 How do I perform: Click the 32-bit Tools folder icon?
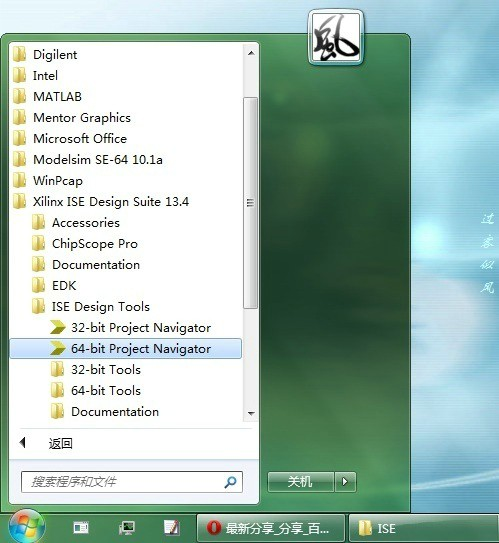tap(57, 370)
